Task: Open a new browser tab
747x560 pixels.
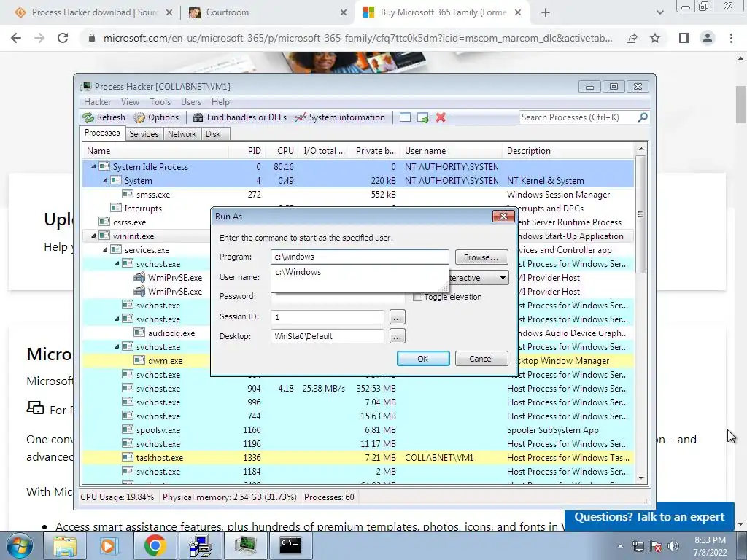Action: click(x=546, y=12)
